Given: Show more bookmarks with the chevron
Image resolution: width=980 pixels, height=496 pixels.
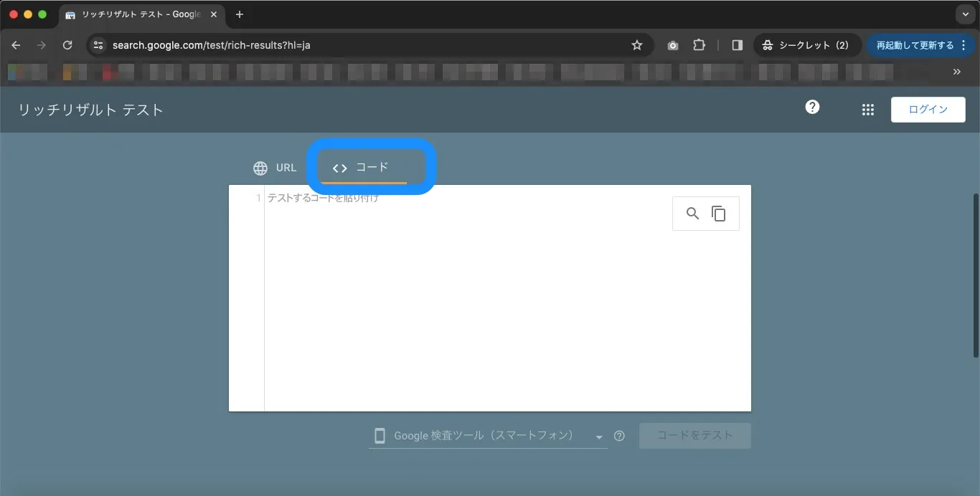Looking at the screenshot, I should (956, 72).
